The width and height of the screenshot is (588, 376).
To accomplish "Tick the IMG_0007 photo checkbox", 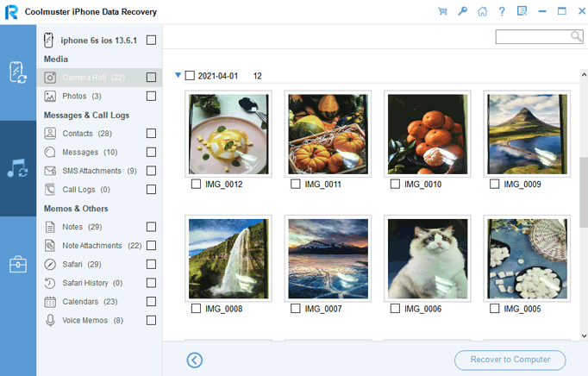I will coord(296,309).
